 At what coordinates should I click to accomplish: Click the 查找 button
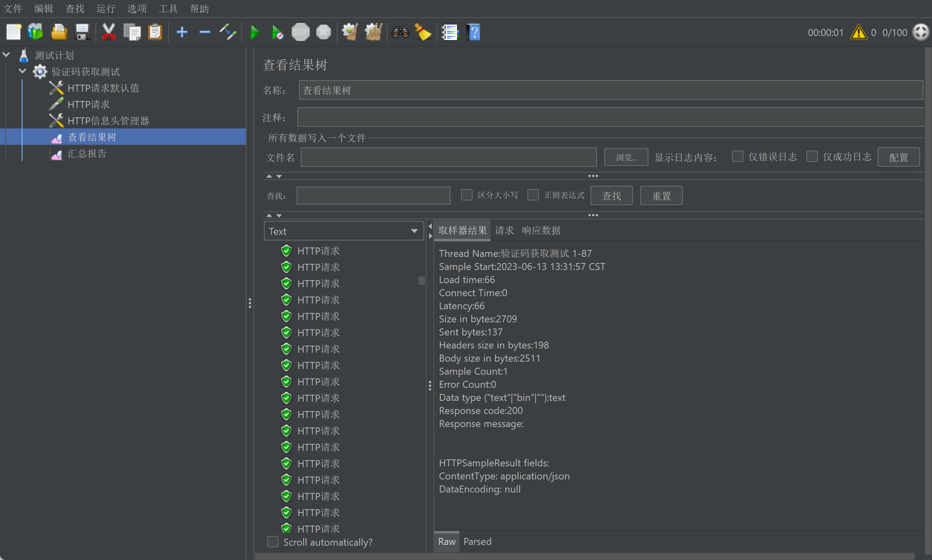pos(611,196)
